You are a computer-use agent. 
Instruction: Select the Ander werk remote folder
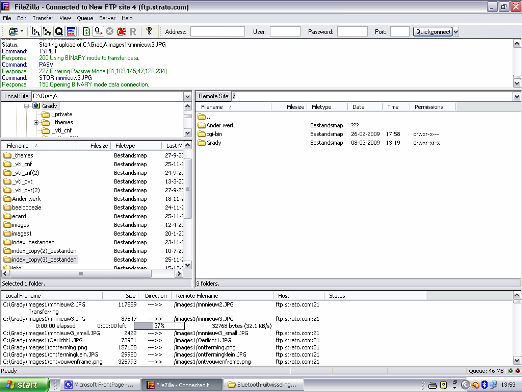click(x=216, y=125)
